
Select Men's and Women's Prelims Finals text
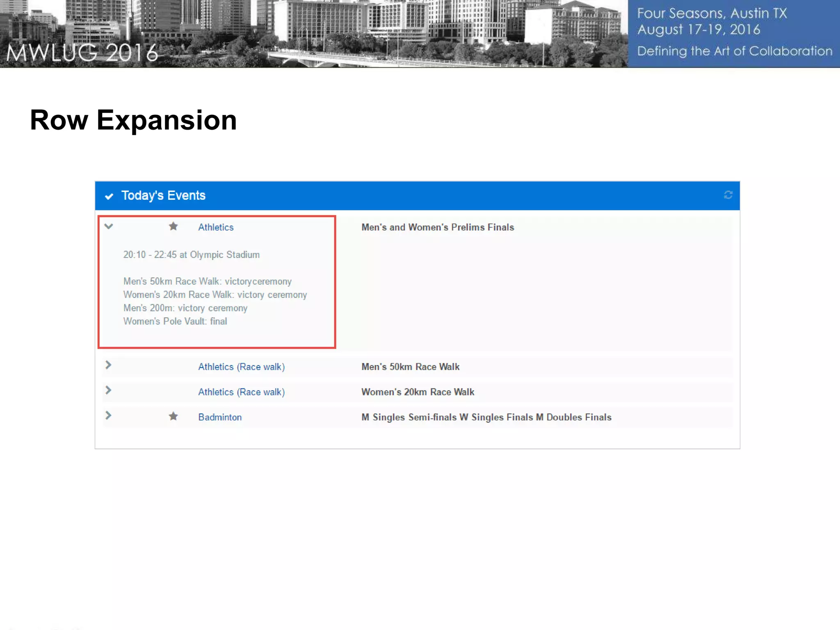pyautogui.click(x=437, y=227)
